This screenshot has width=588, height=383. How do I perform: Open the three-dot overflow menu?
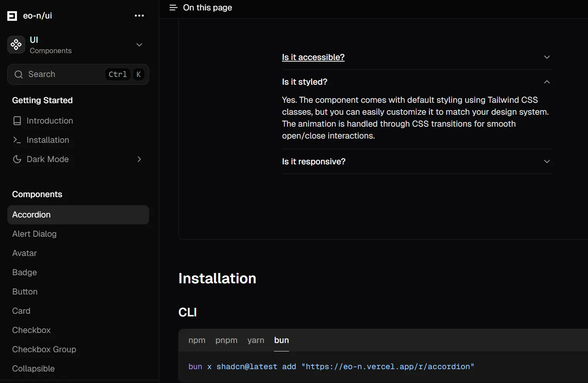(139, 15)
